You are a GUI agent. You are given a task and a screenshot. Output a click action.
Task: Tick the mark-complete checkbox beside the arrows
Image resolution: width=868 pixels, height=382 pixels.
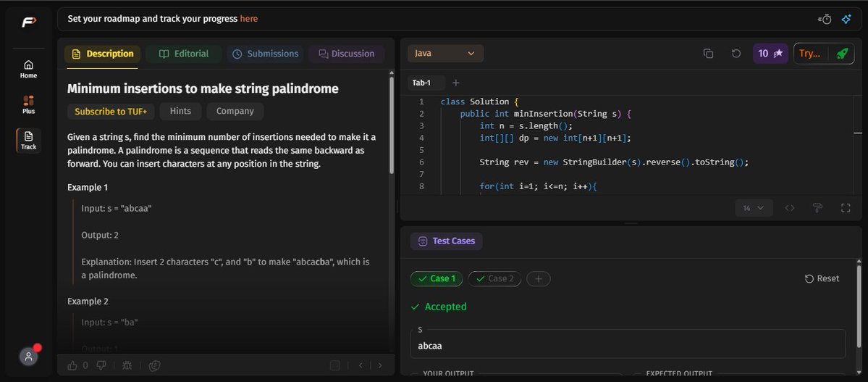[x=335, y=365]
